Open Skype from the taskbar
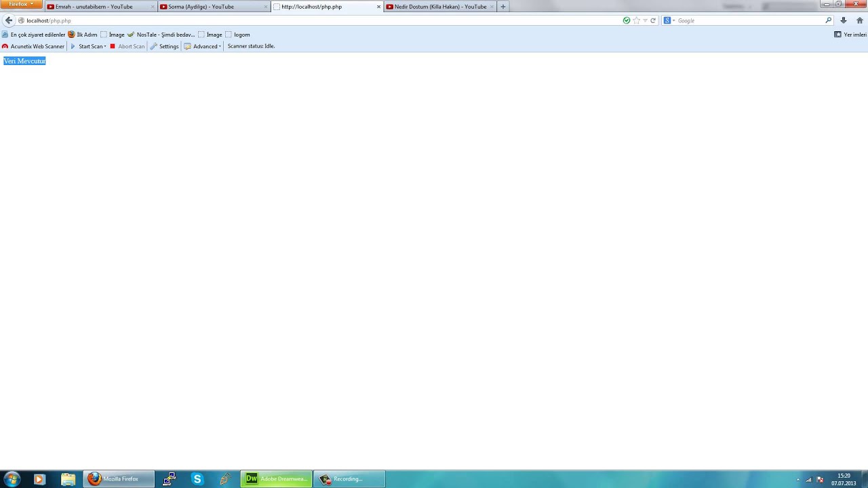 197,479
